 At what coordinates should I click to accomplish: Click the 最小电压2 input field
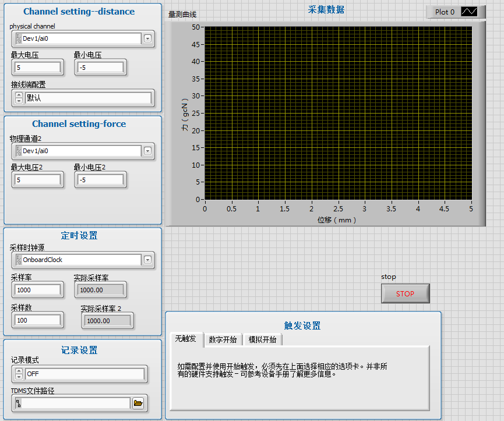click(x=100, y=180)
